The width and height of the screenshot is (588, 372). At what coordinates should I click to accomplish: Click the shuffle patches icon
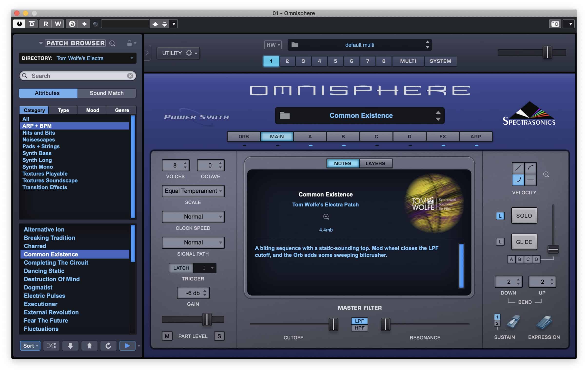51,346
